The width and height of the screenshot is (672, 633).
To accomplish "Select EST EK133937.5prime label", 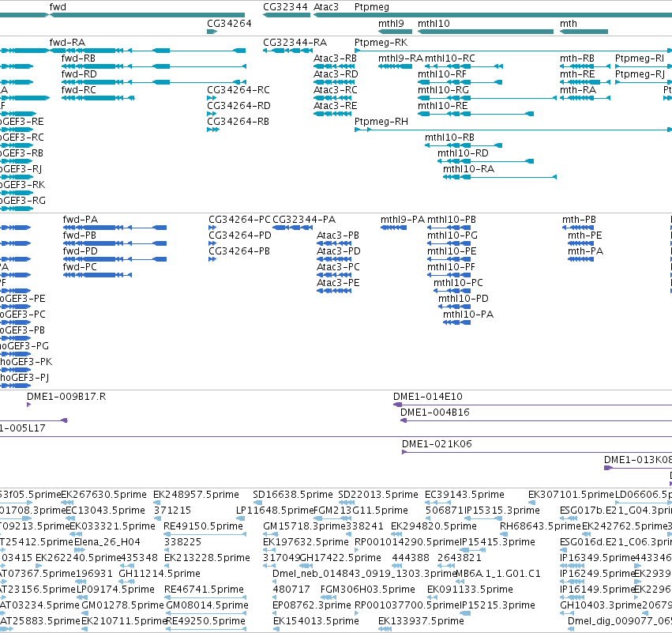I will click(x=421, y=621).
